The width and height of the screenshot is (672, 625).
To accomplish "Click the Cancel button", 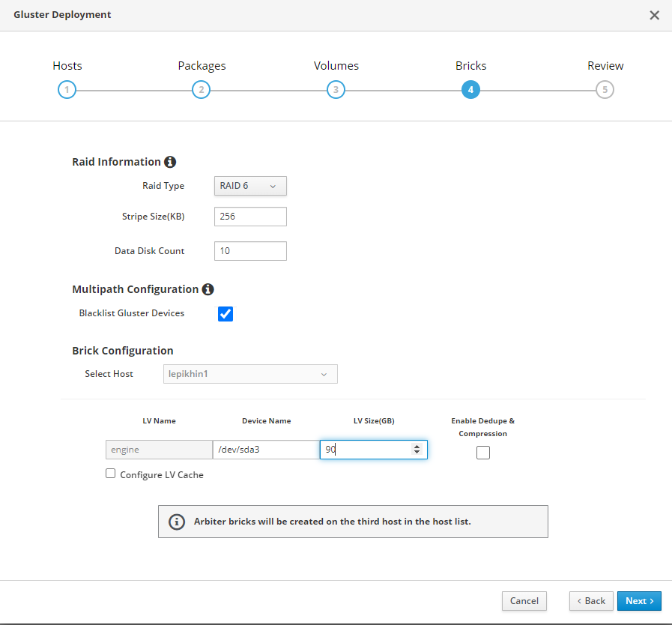I will (x=524, y=601).
